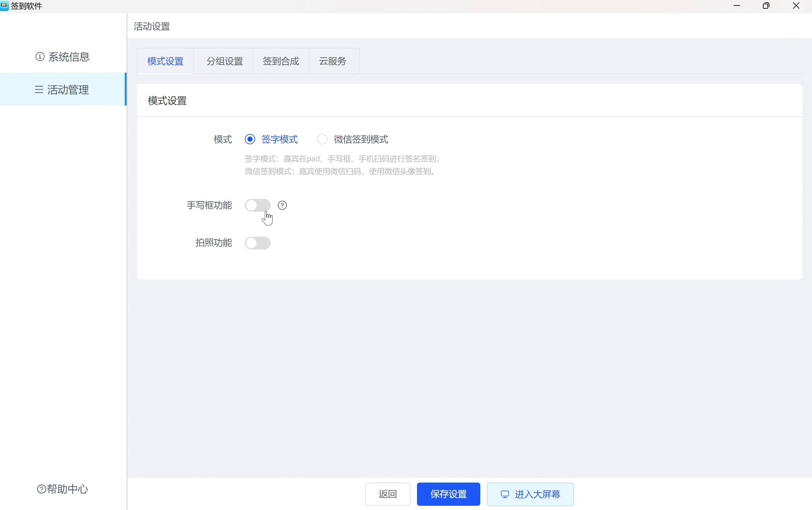The height and width of the screenshot is (510, 812).
Task: Click the 帮助中心 question mark icon
Action: click(x=41, y=489)
